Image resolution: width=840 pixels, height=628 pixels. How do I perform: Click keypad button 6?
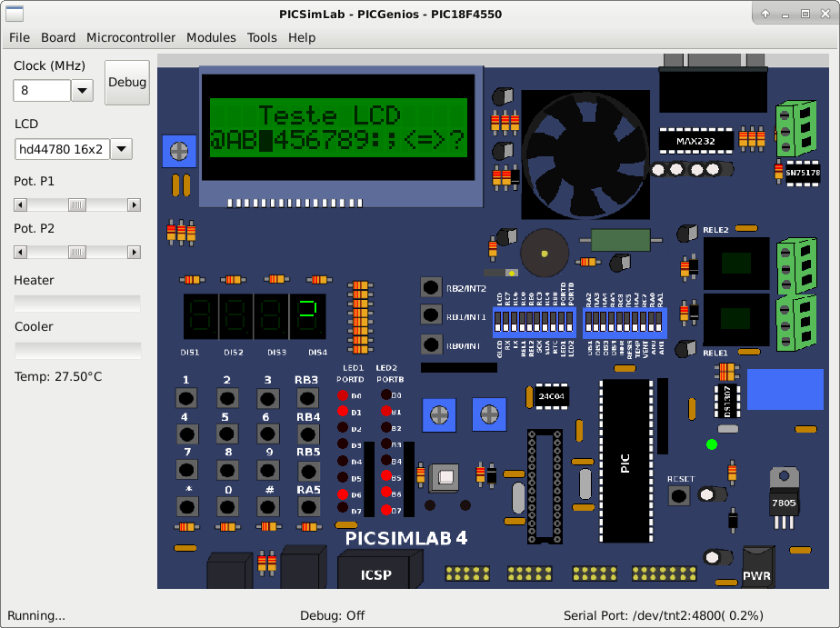click(267, 434)
